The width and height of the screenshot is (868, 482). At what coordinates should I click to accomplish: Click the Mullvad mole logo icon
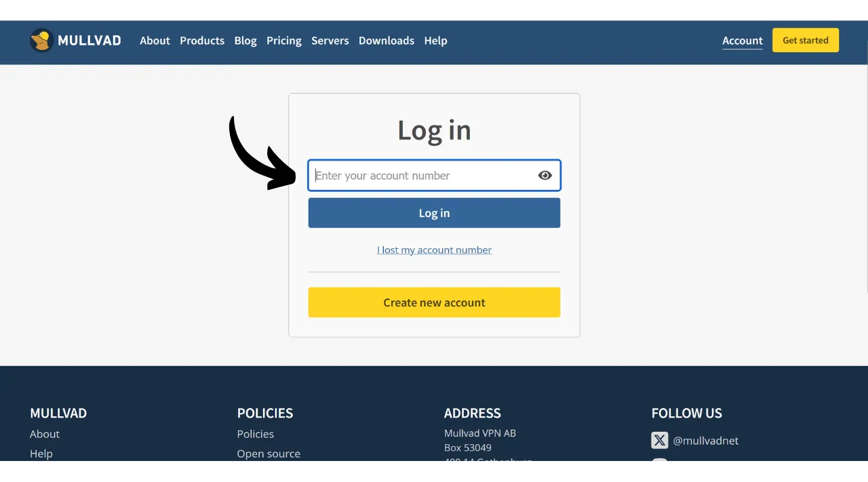click(41, 41)
